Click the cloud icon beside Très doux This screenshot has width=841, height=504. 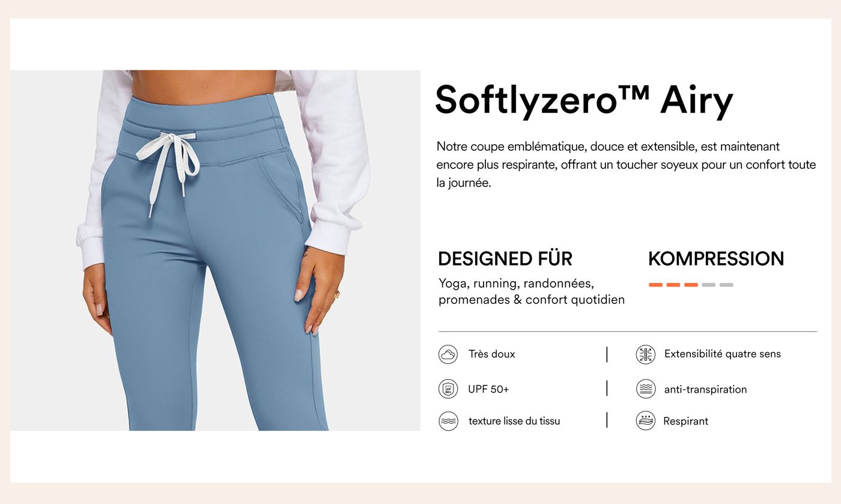[448, 354]
